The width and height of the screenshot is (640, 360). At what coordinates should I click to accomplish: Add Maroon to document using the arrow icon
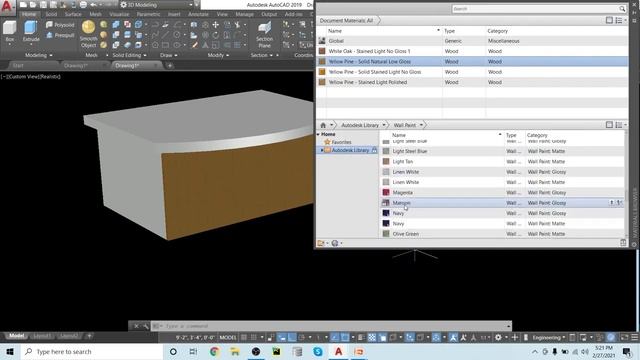click(x=611, y=202)
